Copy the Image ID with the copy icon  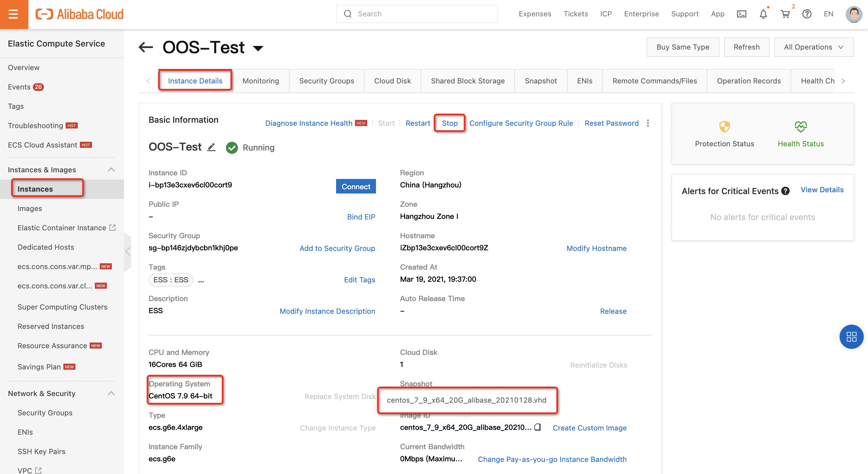click(x=538, y=427)
